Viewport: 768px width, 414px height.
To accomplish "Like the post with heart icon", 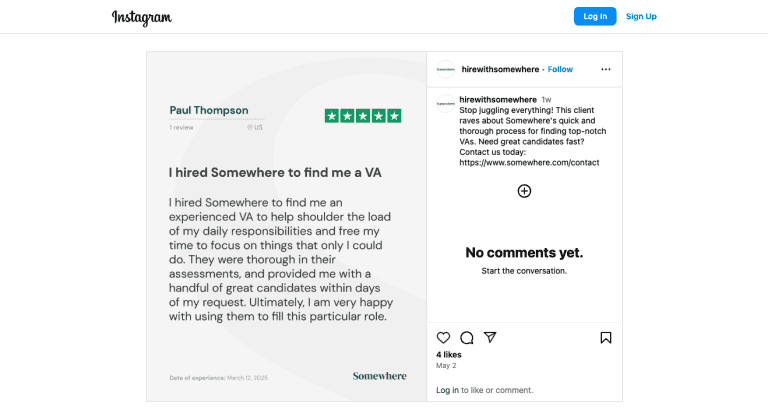I will click(x=444, y=338).
